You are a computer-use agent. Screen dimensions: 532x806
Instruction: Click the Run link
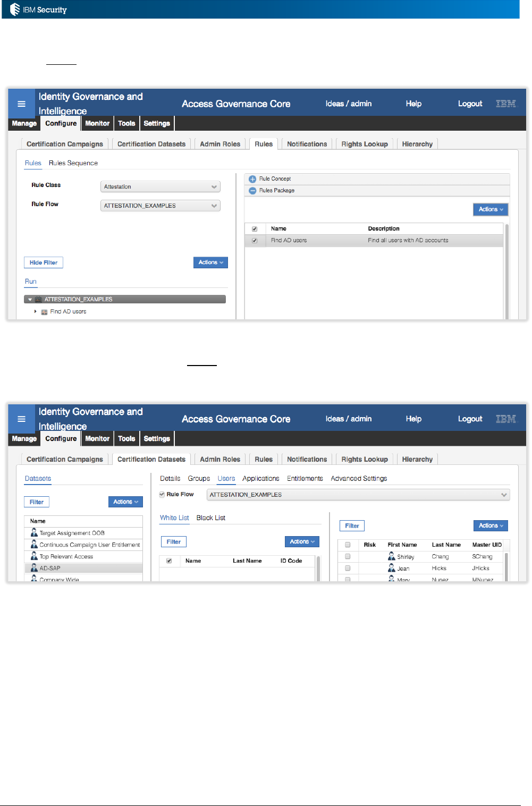coord(31,282)
